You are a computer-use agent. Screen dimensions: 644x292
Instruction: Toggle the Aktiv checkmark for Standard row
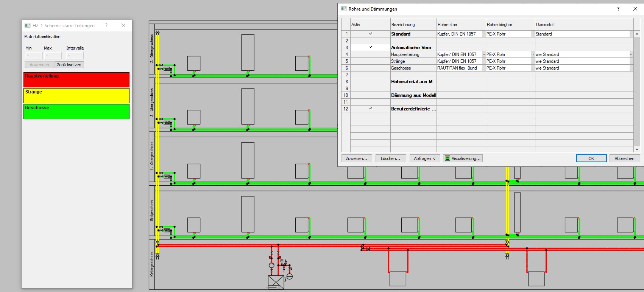(370, 34)
